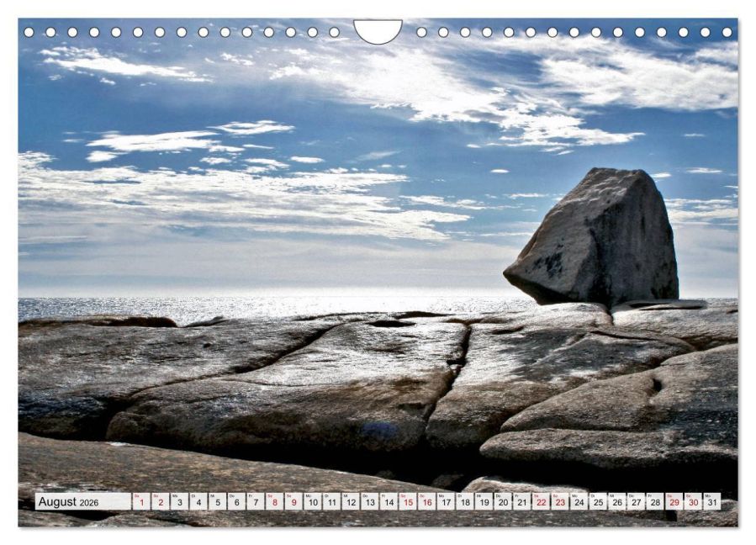The height and width of the screenshot is (545, 756).
Task: Click the holiday date cell 15
Action: pyautogui.click(x=408, y=501)
